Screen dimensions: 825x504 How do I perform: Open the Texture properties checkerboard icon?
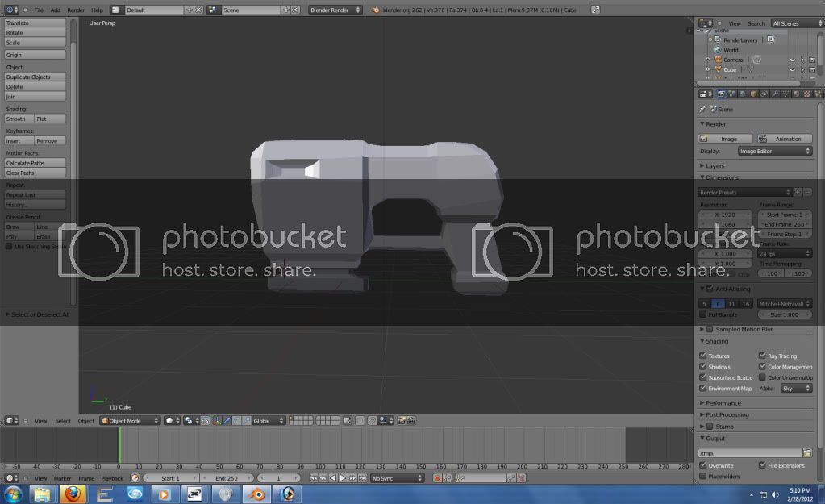point(807,94)
